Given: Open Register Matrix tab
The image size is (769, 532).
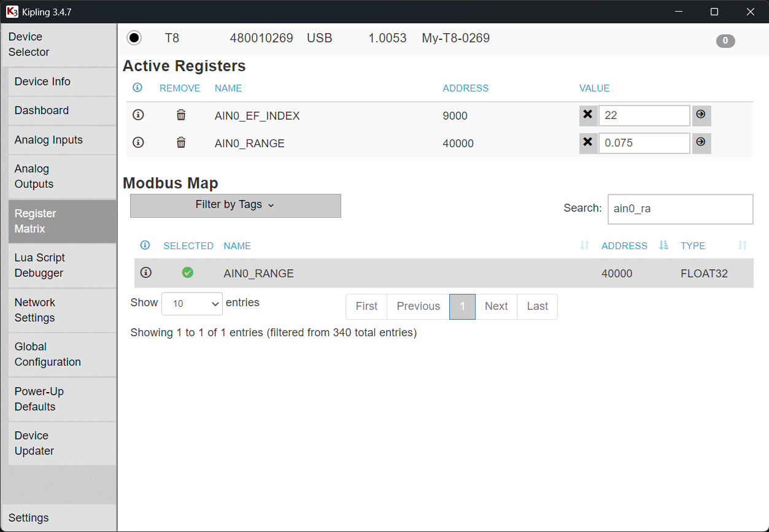Looking at the screenshot, I should point(62,221).
